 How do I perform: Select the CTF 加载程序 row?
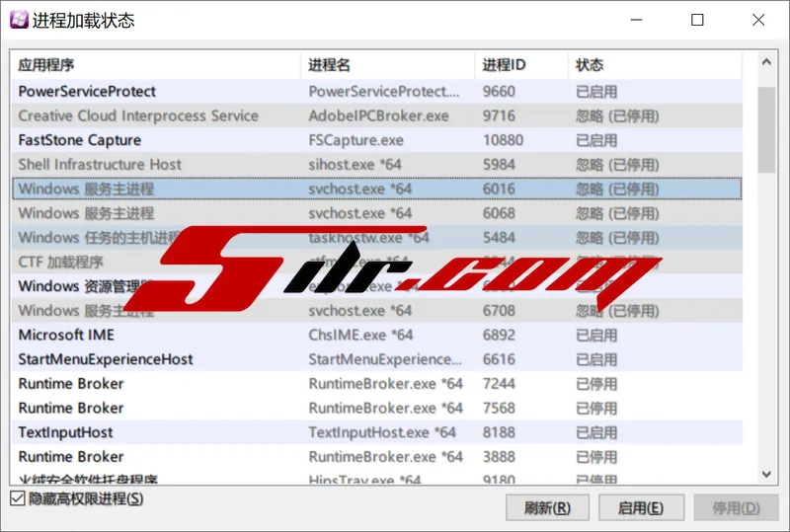coord(376,262)
